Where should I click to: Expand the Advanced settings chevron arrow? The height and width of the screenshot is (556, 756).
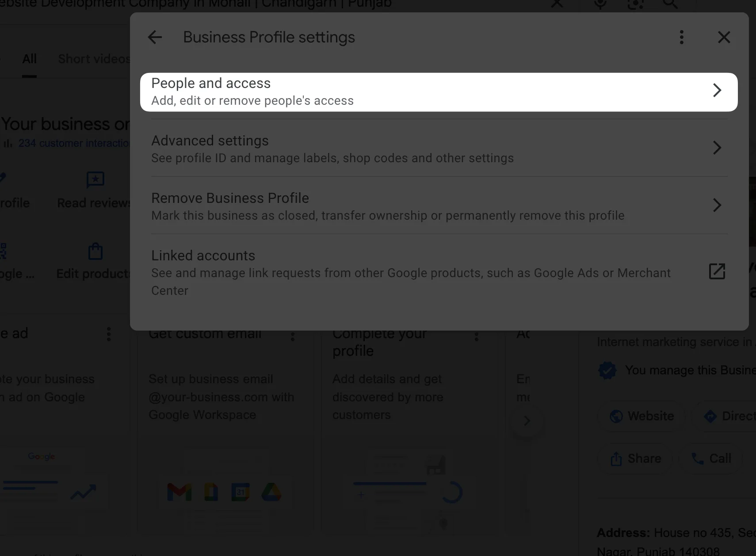(717, 148)
